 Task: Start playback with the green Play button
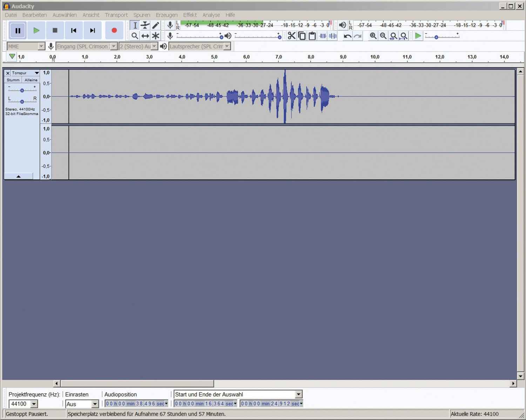(x=36, y=31)
